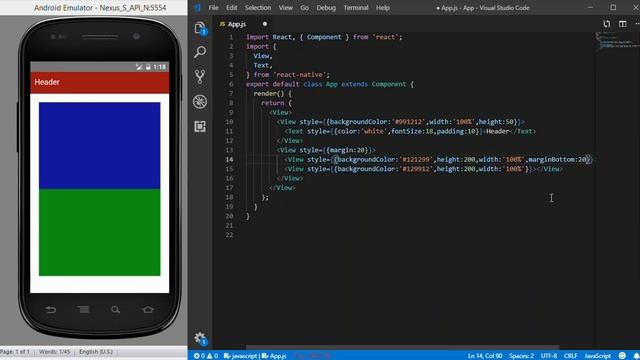Screen dimensions: 640x360
Task: Click Ln 14, Col 90 in status bar
Action: (484, 356)
